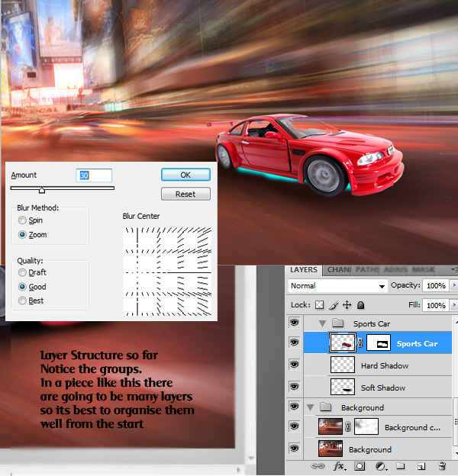Select the Soft Shadow layer name

pyautogui.click(x=383, y=388)
